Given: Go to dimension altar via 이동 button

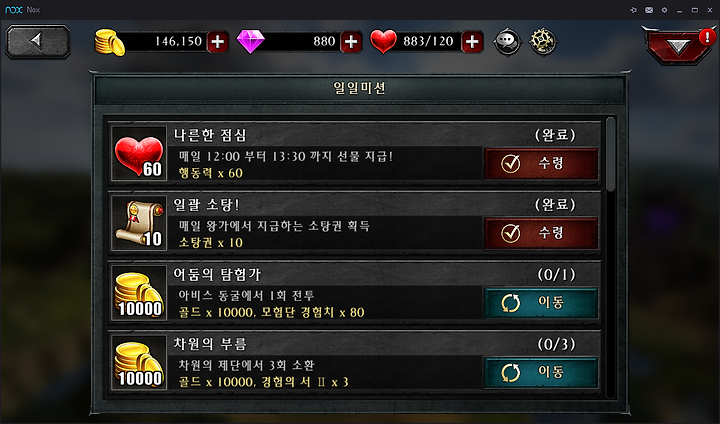Looking at the screenshot, I should click(x=541, y=372).
